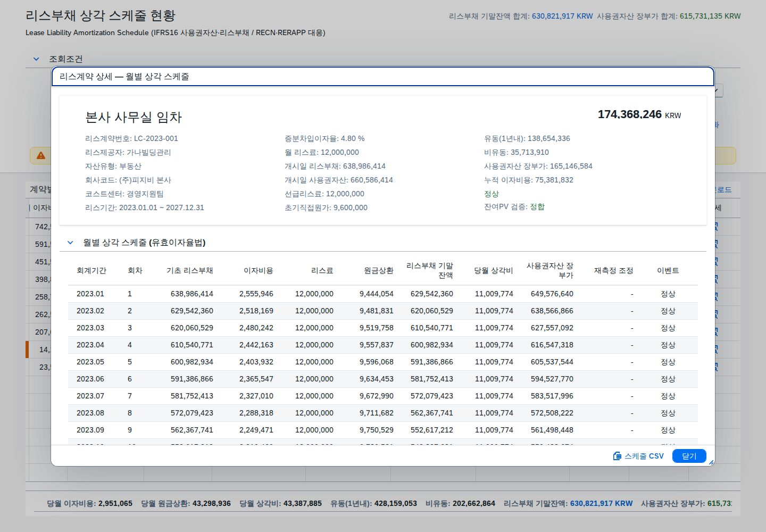Image resolution: width=766 pixels, height=532 pixels.
Task: Click 사용권자산 장부가 합계 615,731,135 KRW at page top
Action: click(x=669, y=16)
